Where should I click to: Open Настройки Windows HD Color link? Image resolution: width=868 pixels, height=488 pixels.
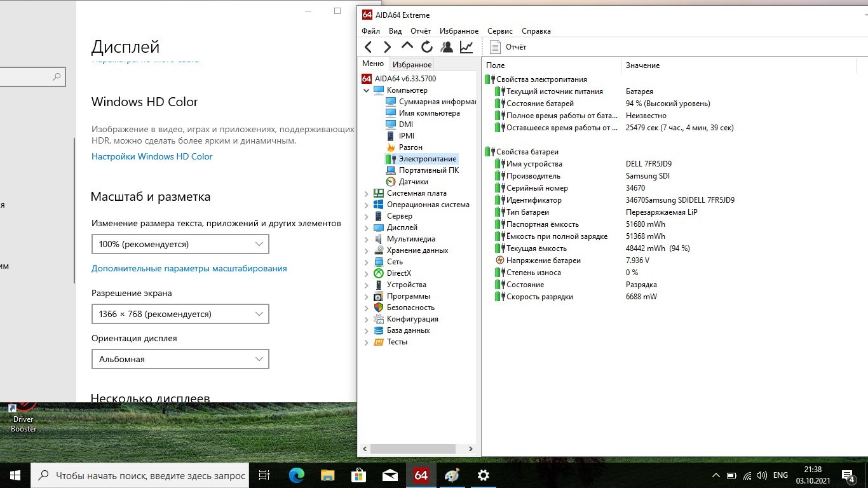(x=152, y=156)
